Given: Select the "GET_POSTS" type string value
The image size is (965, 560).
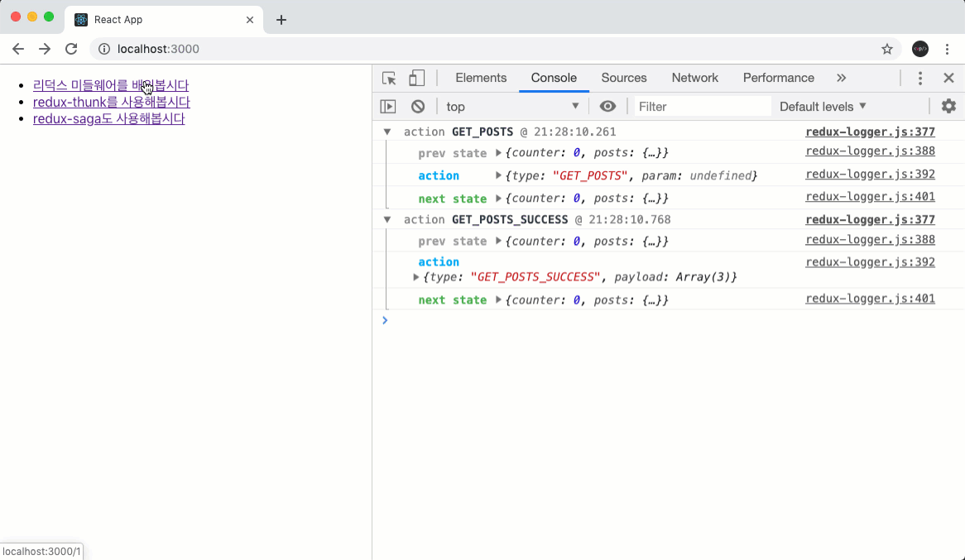Looking at the screenshot, I should pos(590,175).
